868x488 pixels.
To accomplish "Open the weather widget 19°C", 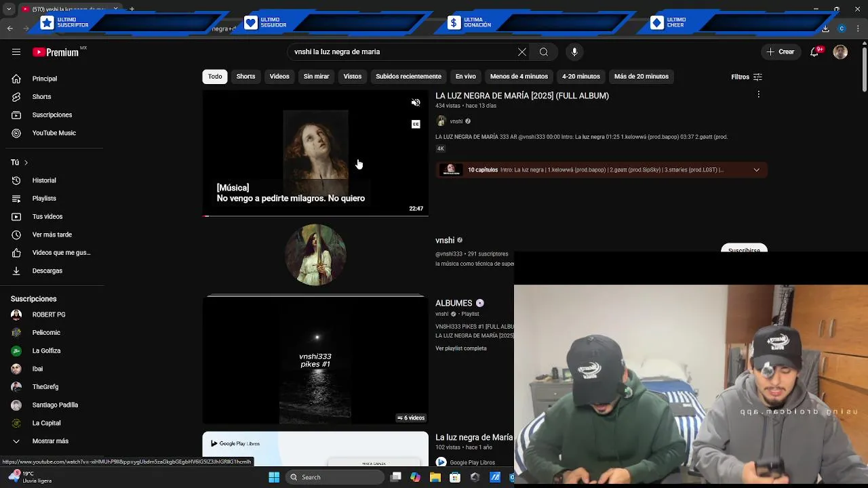I will (x=30, y=477).
